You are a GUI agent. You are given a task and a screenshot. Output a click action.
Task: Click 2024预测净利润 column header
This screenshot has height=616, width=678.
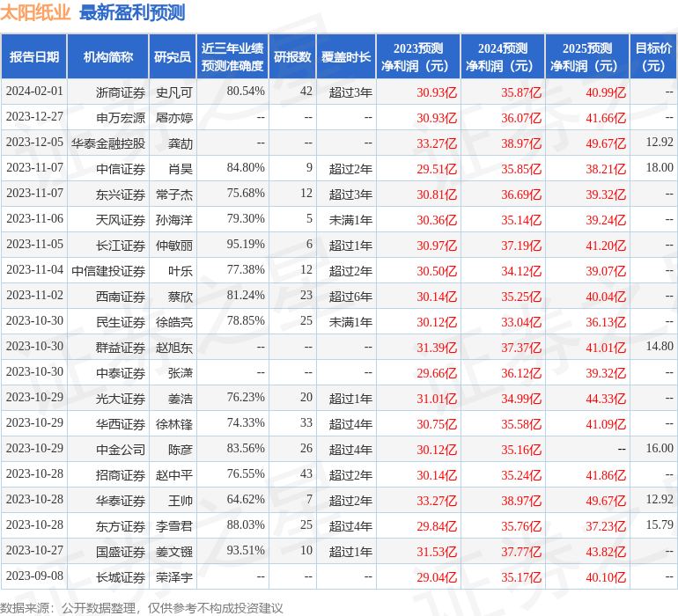503,56
